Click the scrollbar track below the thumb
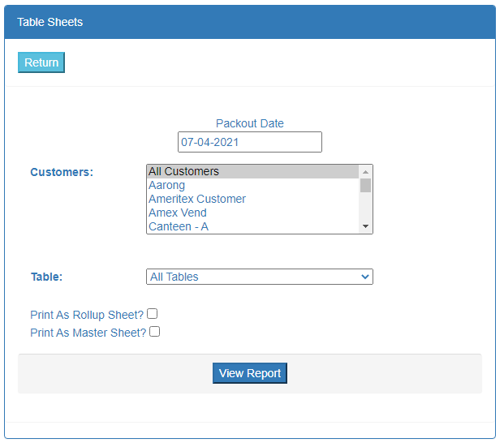Viewport: 504px width, 447px height. click(365, 206)
